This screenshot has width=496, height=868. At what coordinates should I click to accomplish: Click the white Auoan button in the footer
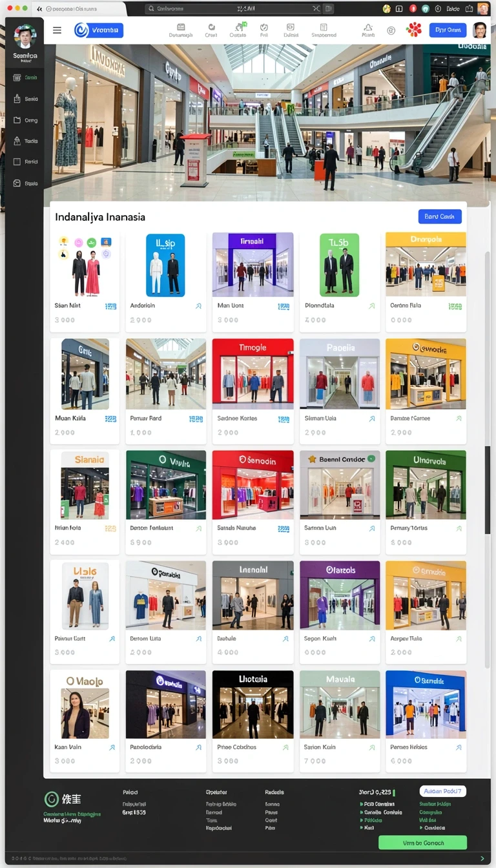click(x=442, y=791)
